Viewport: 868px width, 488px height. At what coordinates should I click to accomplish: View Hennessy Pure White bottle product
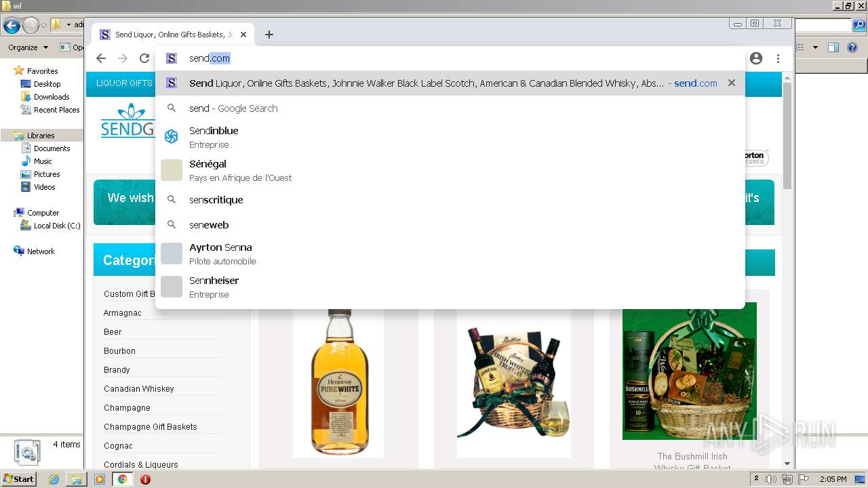(x=338, y=383)
